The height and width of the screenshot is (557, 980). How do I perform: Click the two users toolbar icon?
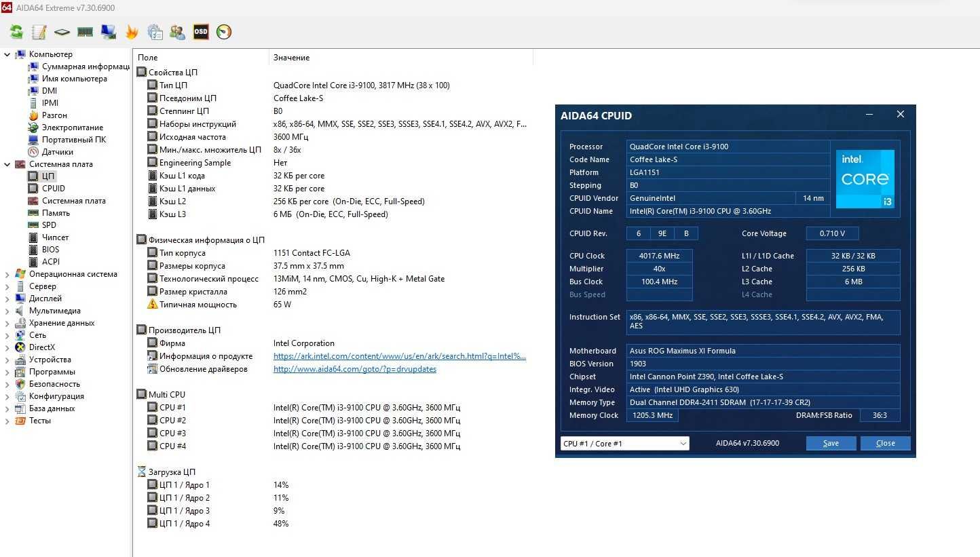tap(178, 32)
